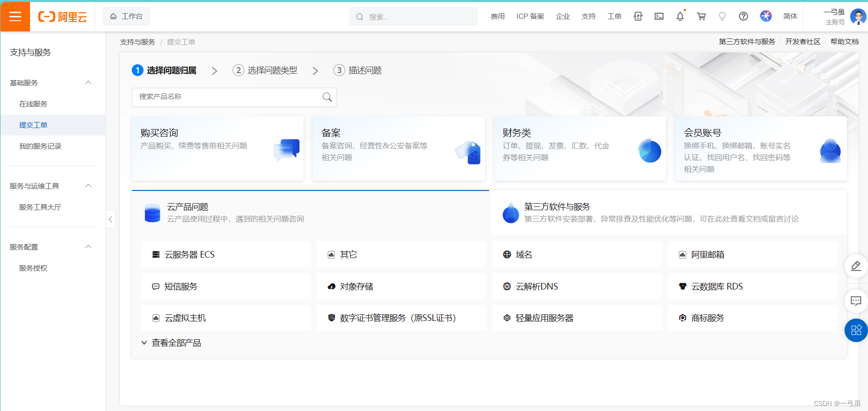Viewport: 868px width, 411px height.
Task: Open the shopping cart icon
Action: pyautogui.click(x=701, y=16)
